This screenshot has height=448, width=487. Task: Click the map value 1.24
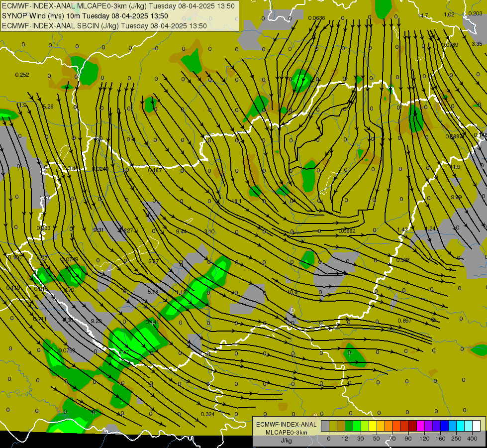click(430, 229)
